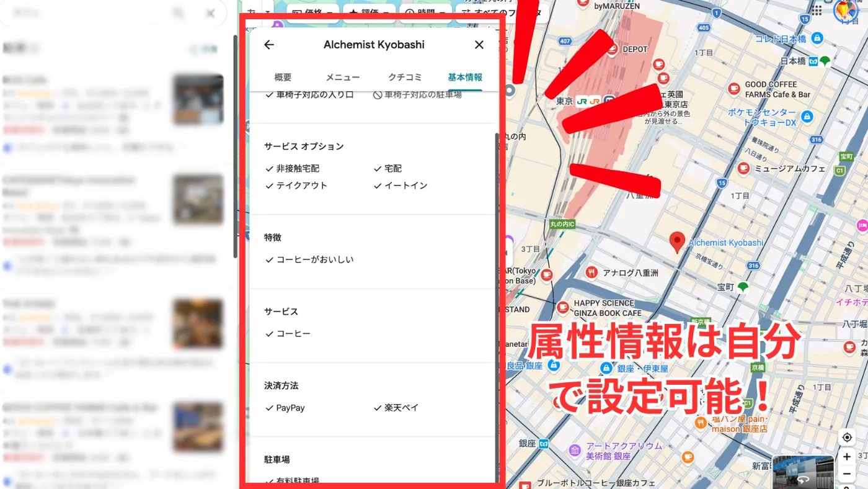The image size is (868, 489).
Task: Zoom out on the map
Action: click(x=847, y=473)
